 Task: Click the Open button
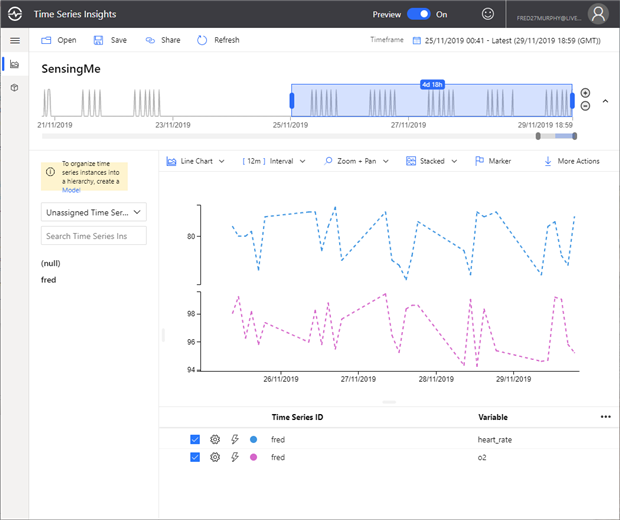pyautogui.click(x=59, y=40)
